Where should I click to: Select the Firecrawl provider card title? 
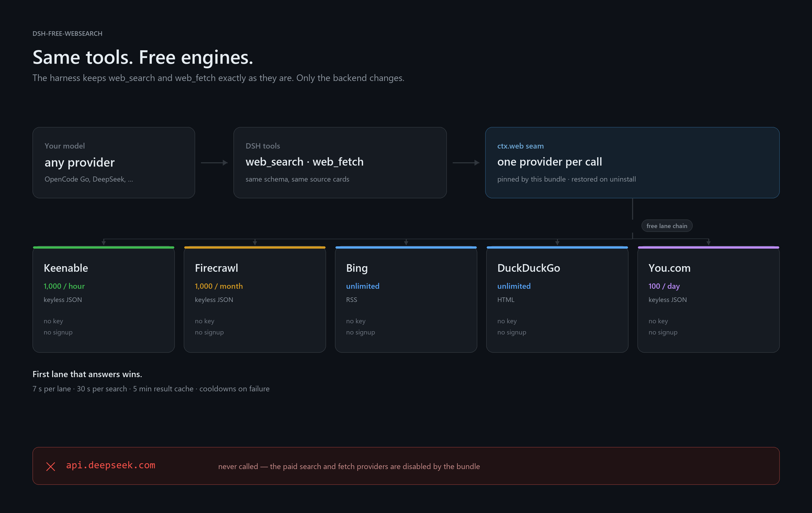(216, 268)
